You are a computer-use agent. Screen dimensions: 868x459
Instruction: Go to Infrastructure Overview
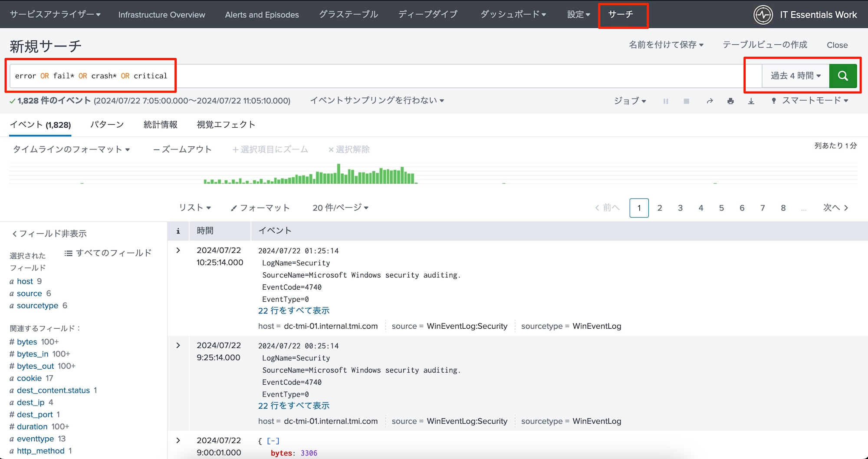161,15
